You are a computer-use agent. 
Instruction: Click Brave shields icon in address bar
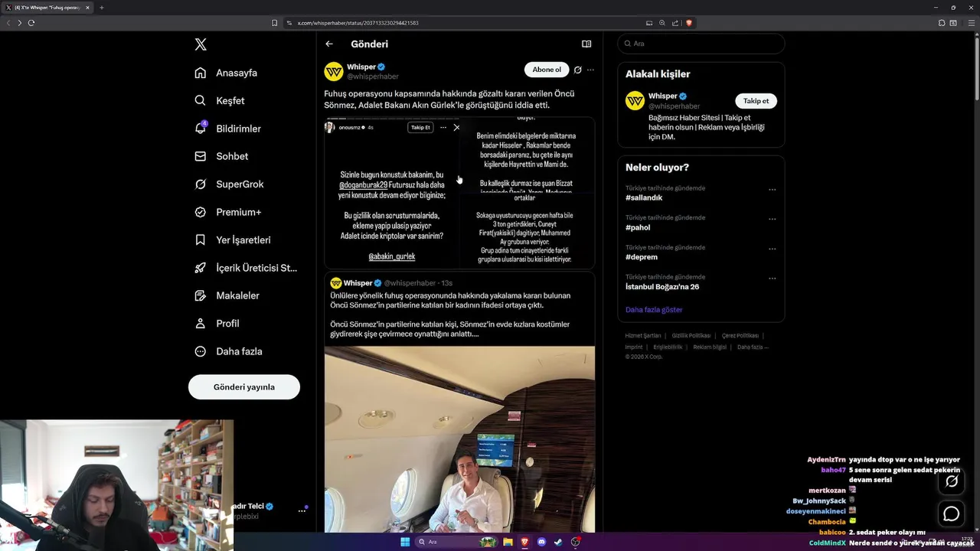pyautogui.click(x=689, y=23)
